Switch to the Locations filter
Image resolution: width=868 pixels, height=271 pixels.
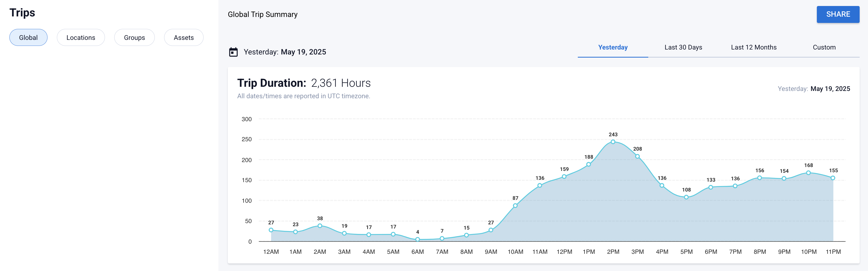[x=81, y=37]
